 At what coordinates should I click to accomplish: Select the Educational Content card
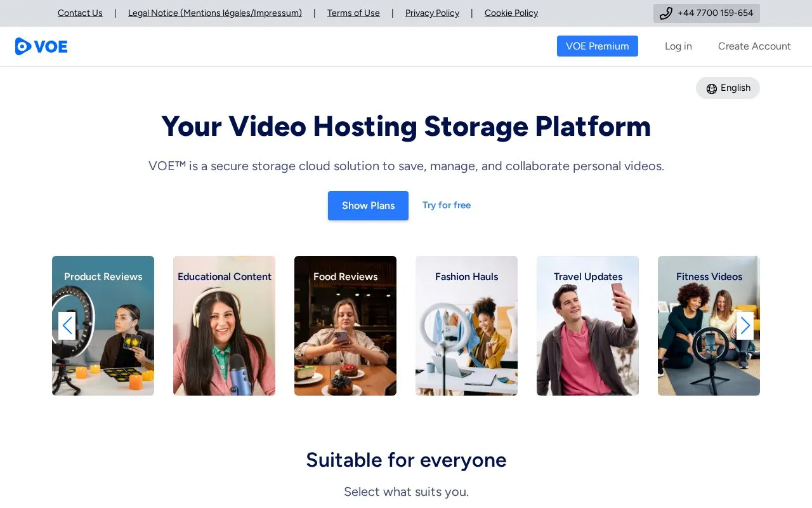coord(224,326)
